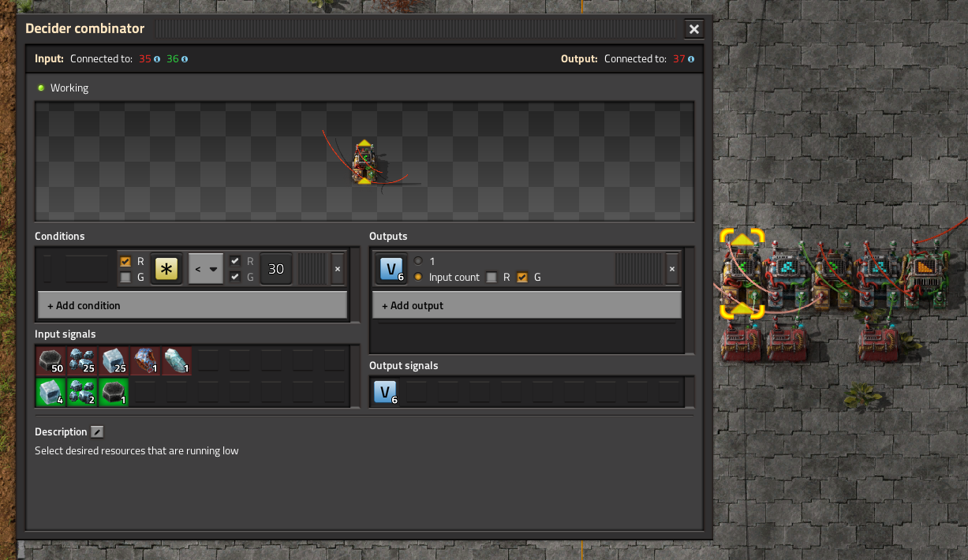Click the info icon next to network 36
Screen dimensions: 968x560
click(185, 59)
